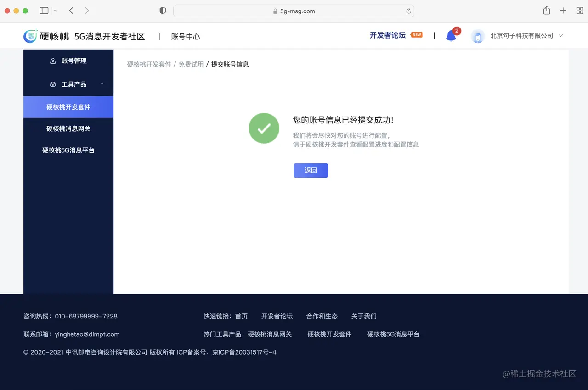This screenshot has height=390, width=588.
Task: Click 免费试用 breadcrumb link
Action: (x=191, y=64)
